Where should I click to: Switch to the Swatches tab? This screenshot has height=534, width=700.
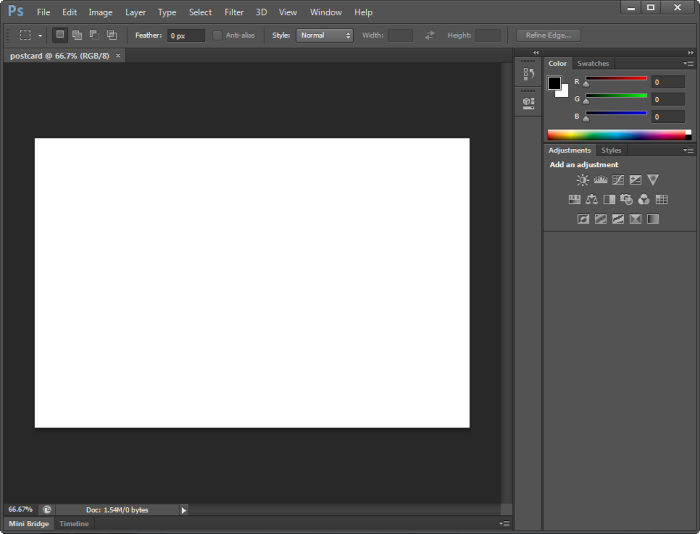coord(593,64)
